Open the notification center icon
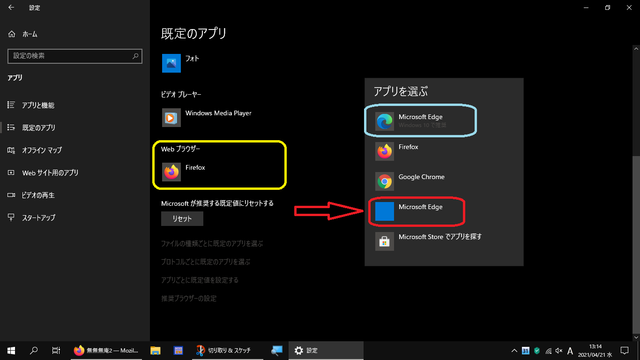 (x=624, y=351)
